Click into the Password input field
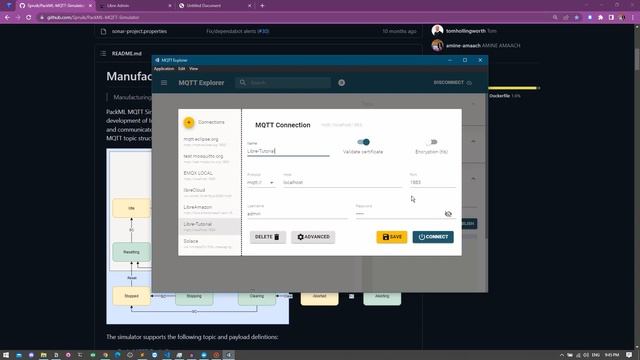 pyautogui.click(x=399, y=214)
